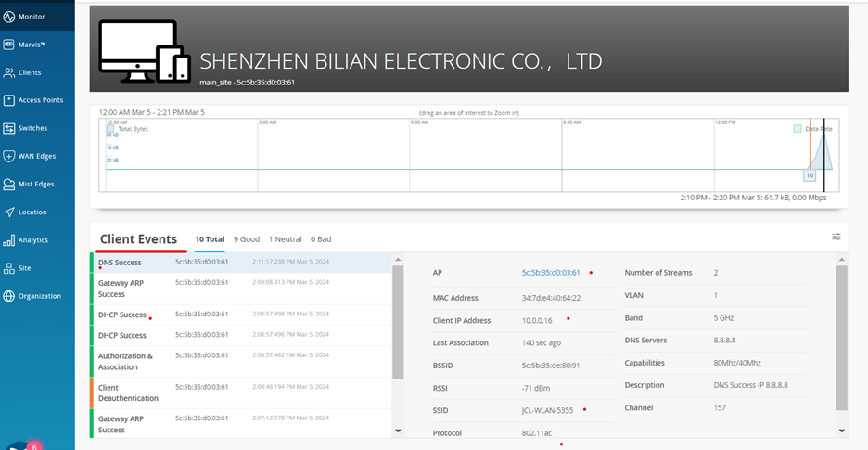The width and height of the screenshot is (868, 450).
Task: Select the Monitor menu item
Action: tap(32, 17)
